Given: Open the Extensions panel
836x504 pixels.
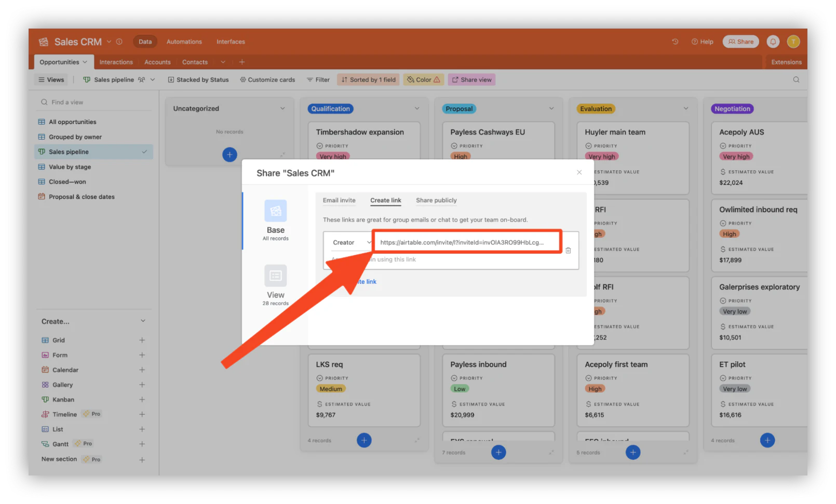Looking at the screenshot, I should [x=786, y=62].
